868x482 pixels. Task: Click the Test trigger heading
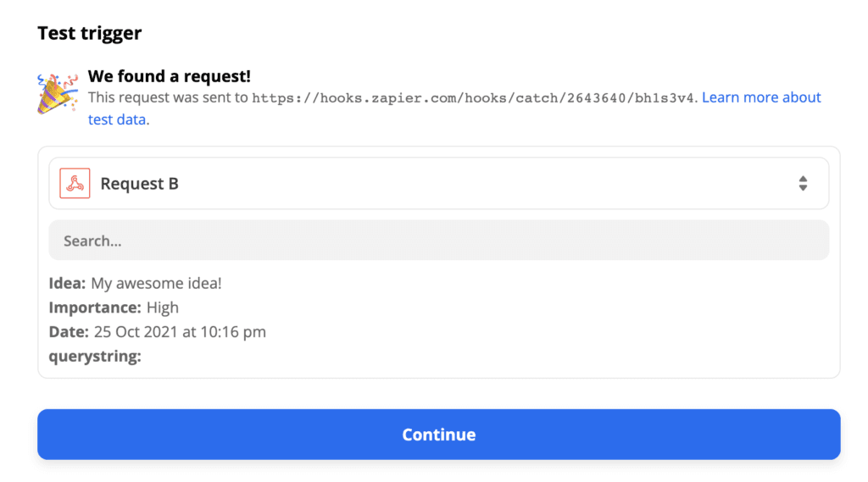click(x=89, y=33)
